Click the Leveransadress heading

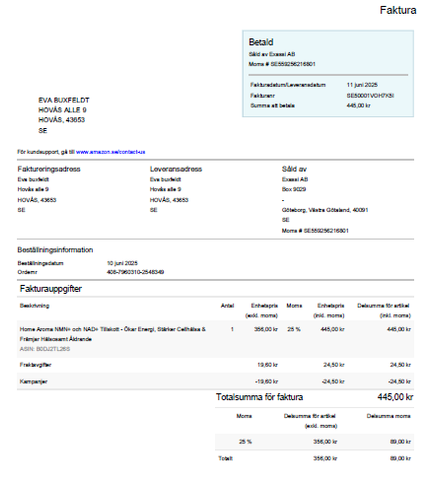[x=176, y=169]
